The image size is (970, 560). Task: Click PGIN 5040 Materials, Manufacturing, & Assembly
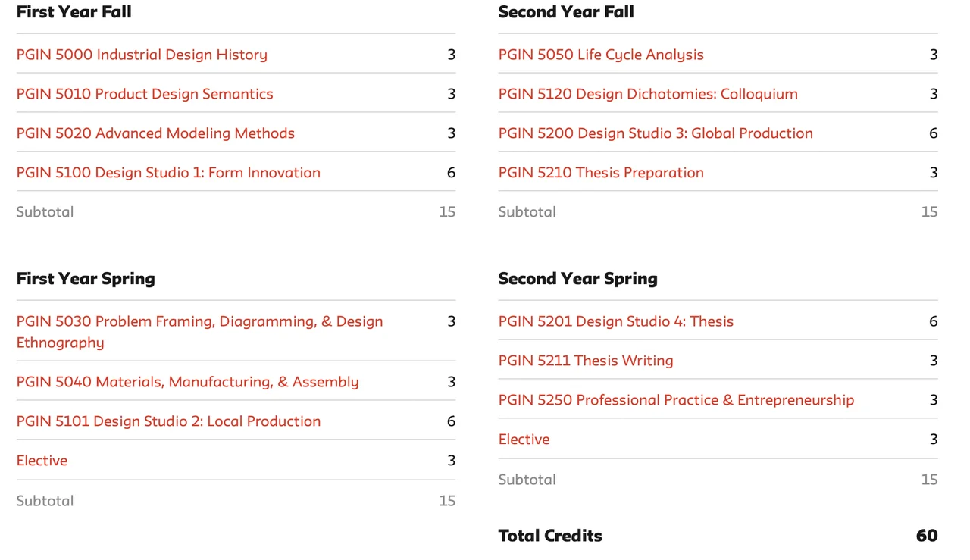(187, 382)
